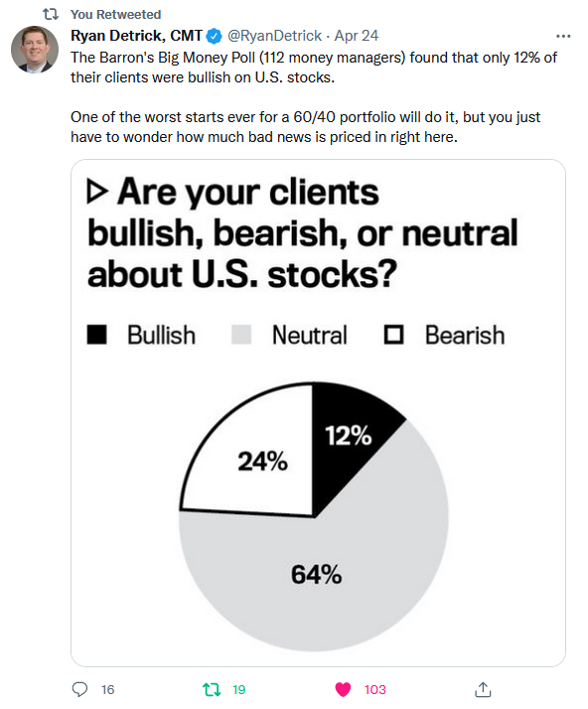Screen dimensions: 588x709
Task: Click the 64% gray pie slice
Action: click(317, 575)
